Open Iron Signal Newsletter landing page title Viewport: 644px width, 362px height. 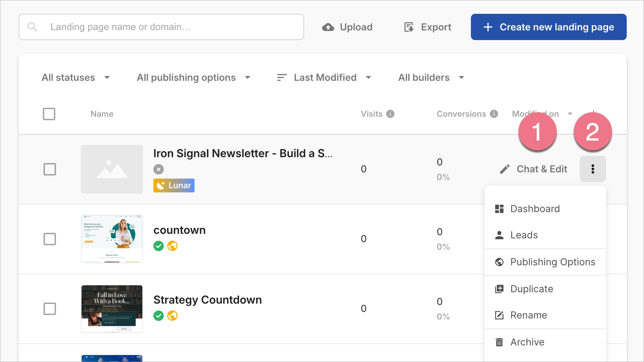[243, 153]
